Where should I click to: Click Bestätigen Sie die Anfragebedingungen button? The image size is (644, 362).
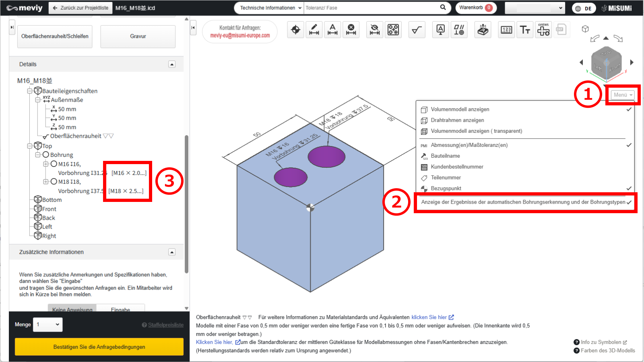click(99, 347)
